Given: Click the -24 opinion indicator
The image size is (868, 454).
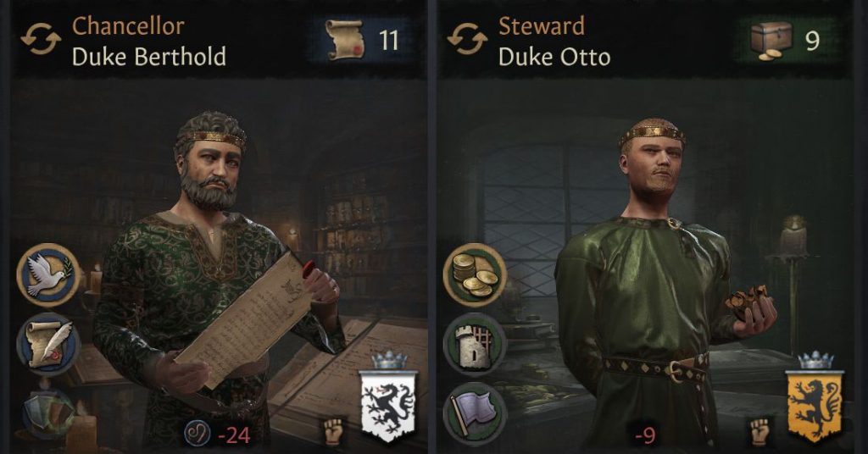Looking at the screenshot, I should click(218, 435).
